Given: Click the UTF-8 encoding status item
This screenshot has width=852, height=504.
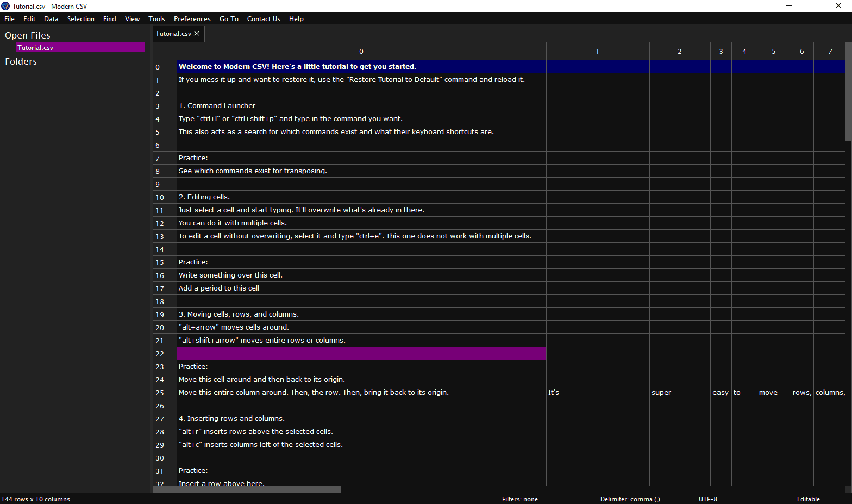Looking at the screenshot, I should pos(708,499).
